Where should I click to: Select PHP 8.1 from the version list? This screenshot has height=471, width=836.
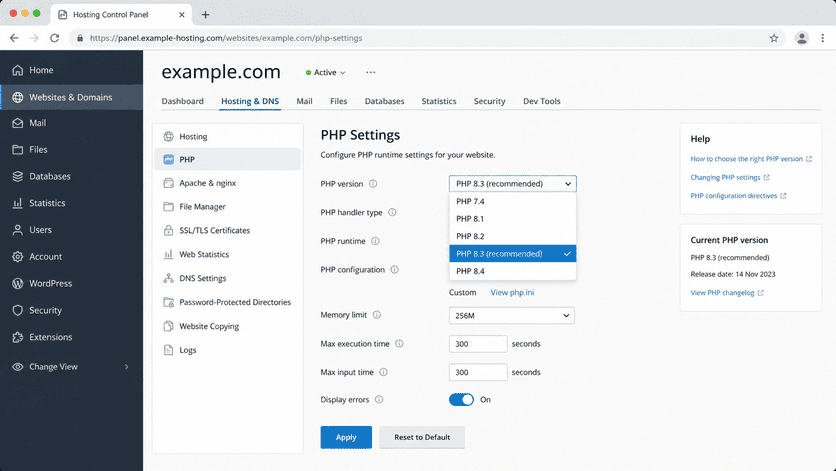(512, 219)
